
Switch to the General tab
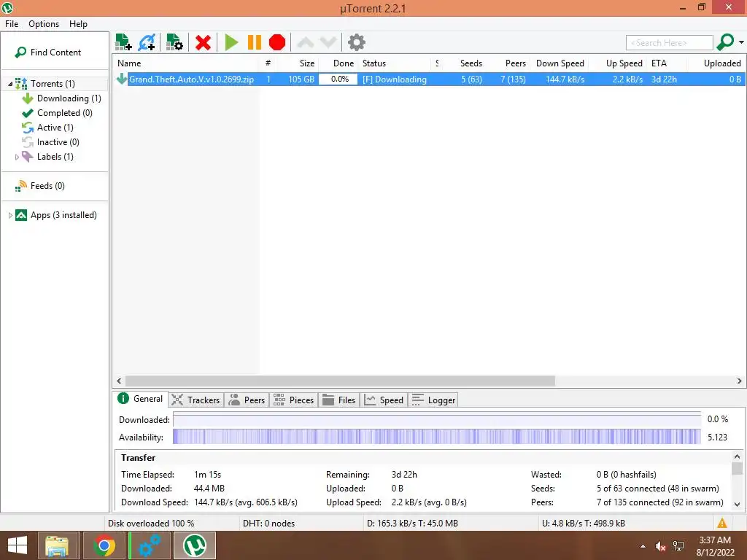pos(141,399)
